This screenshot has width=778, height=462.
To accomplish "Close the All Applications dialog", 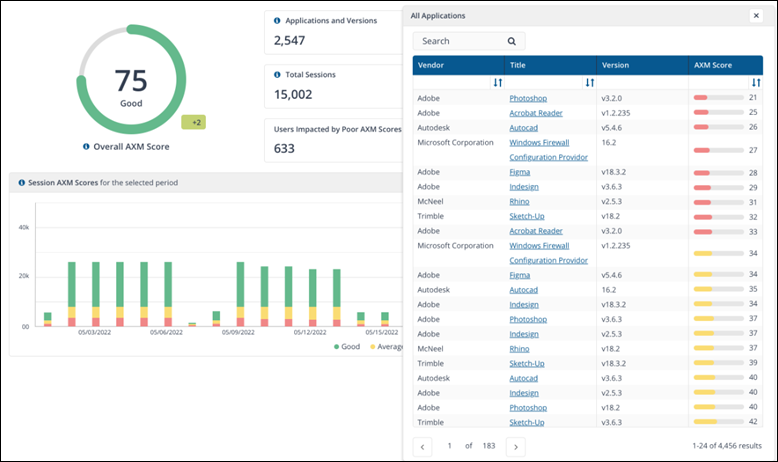I will click(x=755, y=16).
